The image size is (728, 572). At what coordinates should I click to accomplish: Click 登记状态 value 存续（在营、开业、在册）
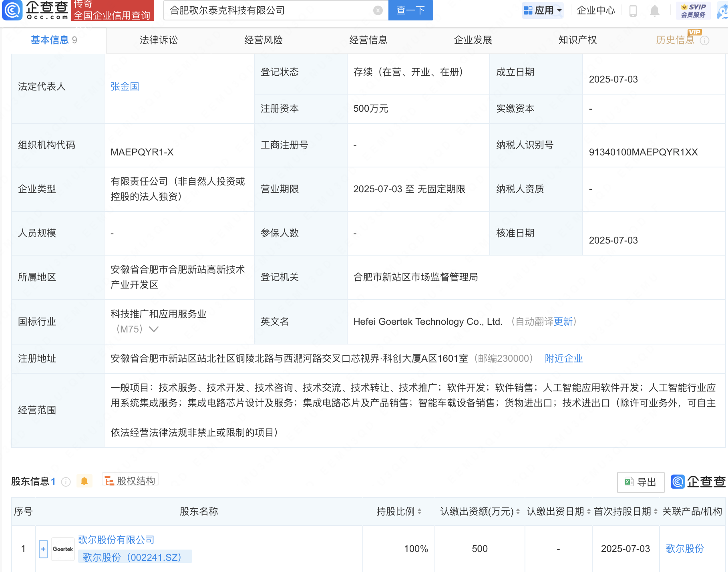(410, 72)
